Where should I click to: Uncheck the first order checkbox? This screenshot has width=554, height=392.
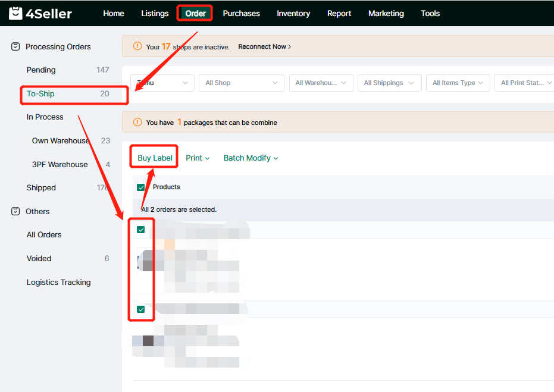(x=141, y=230)
